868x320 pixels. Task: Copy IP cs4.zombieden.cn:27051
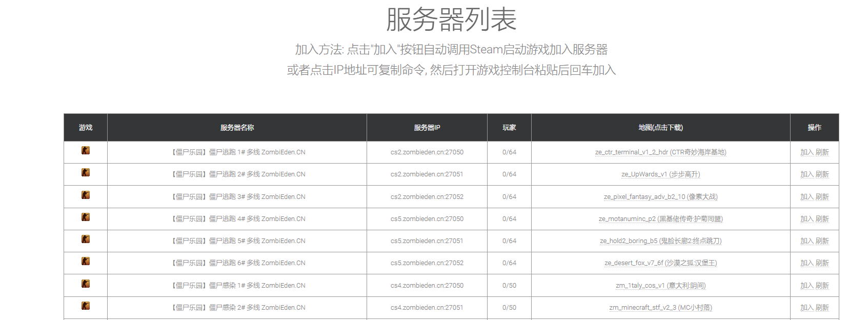pos(427,308)
